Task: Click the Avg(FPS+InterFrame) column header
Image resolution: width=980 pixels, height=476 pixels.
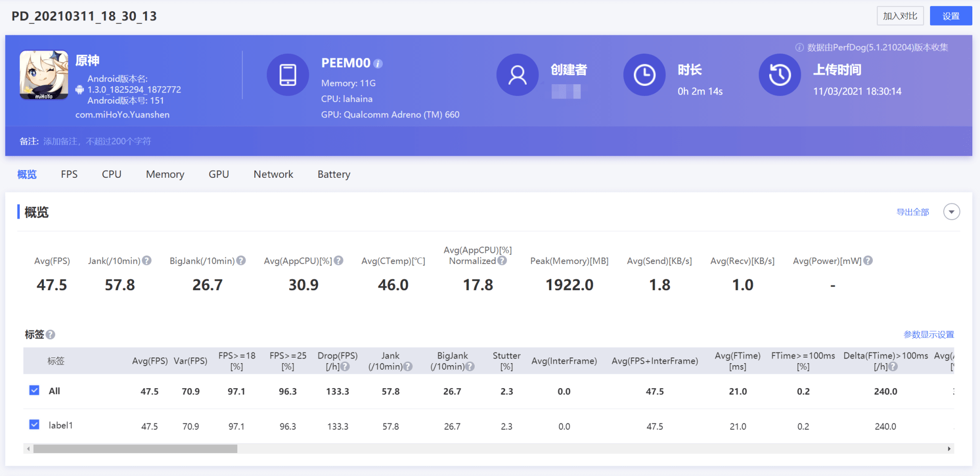Action: (x=655, y=361)
